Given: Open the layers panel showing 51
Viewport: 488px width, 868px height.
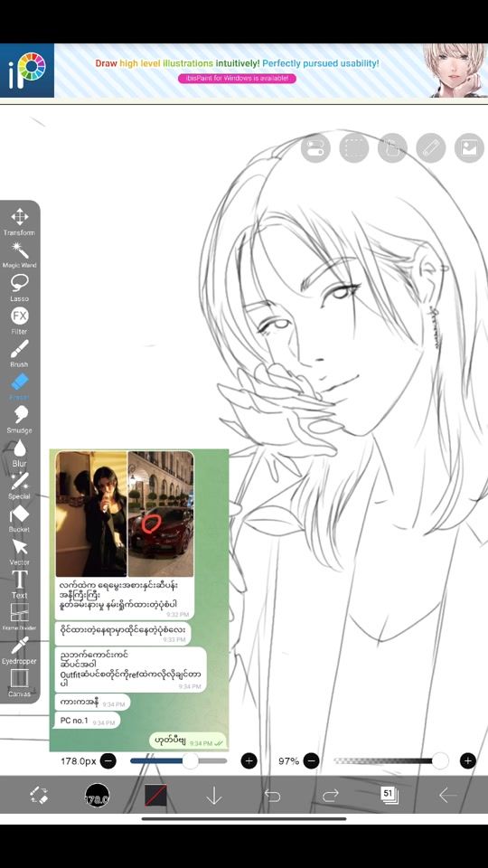Looking at the screenshot, I should click(389, 796).
